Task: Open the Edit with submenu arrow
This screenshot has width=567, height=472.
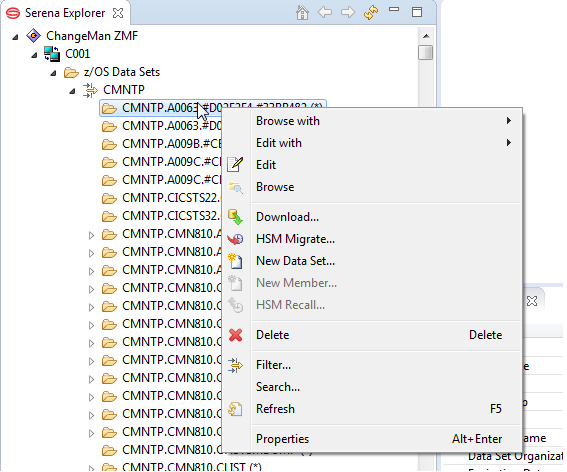Action: (509, 143)
